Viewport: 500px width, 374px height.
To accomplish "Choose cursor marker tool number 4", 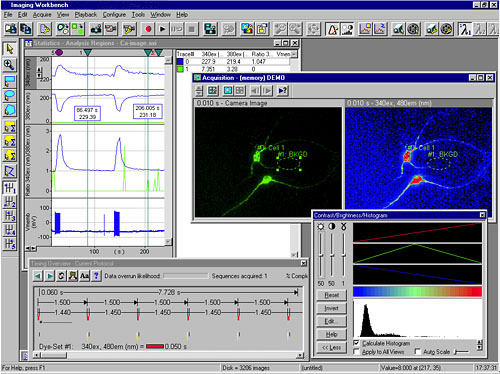I will pos(10,230).
